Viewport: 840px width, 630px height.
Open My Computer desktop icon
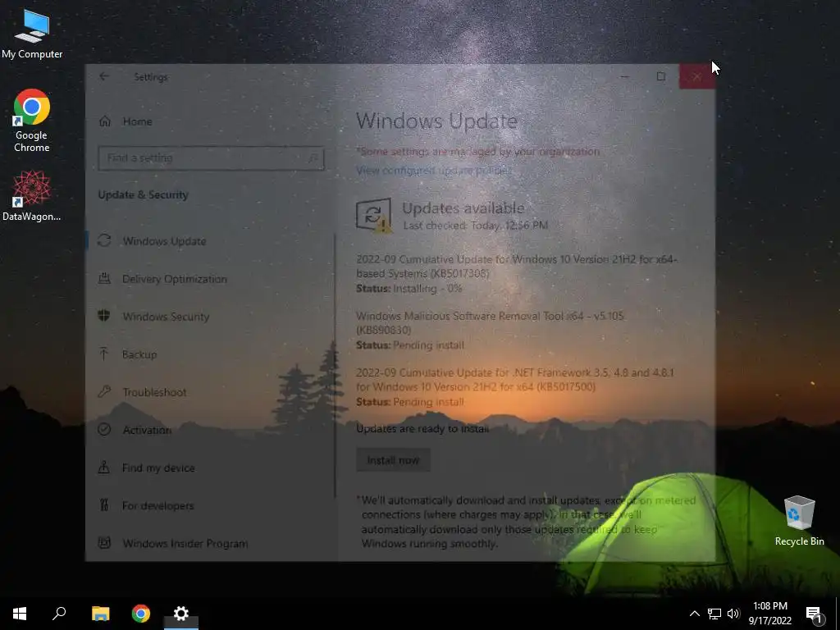coord(32,34)
